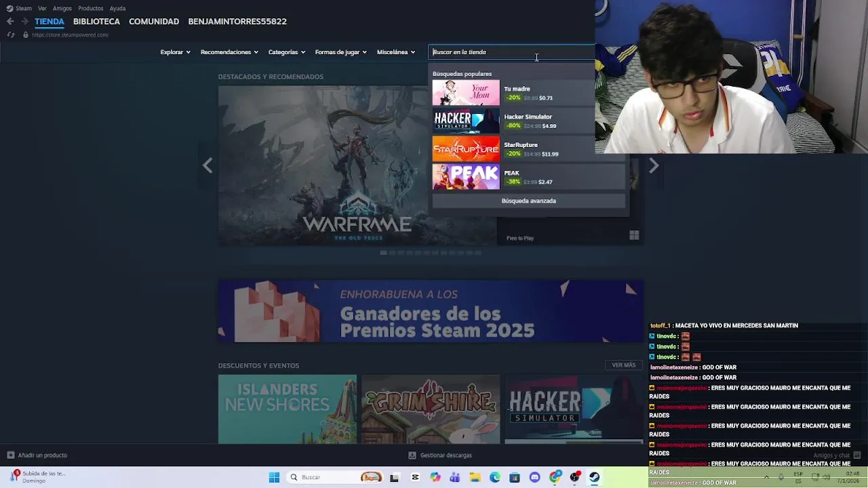Go back with the Steam back arrow
The image size is (868, 488).
(10, 22)
